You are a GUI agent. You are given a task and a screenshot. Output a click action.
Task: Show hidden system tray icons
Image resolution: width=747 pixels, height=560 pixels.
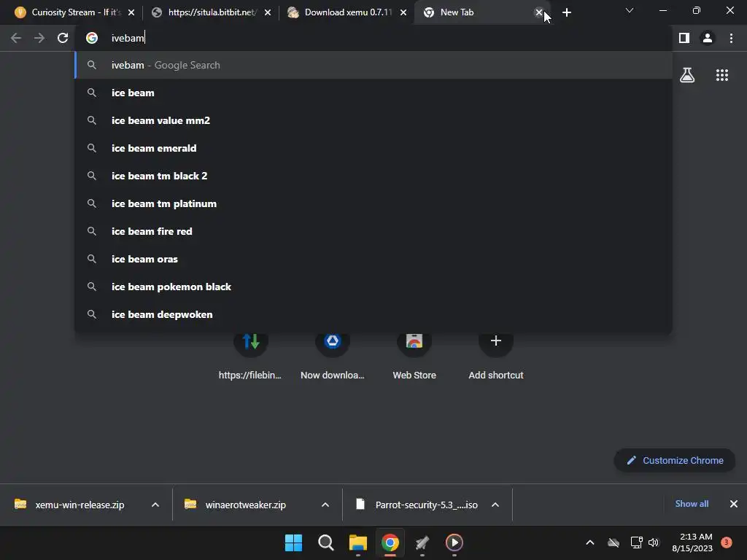point(589,542)
